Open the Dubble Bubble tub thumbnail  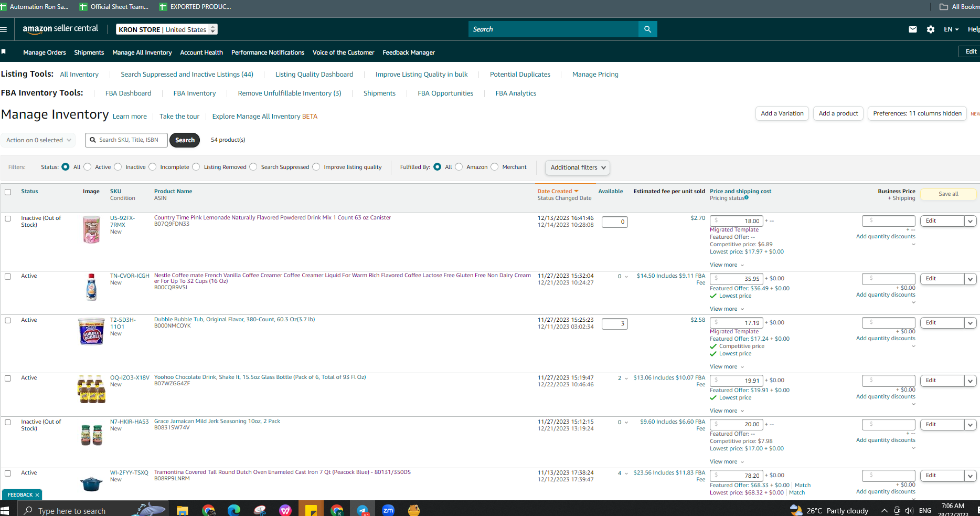[91, 331]
